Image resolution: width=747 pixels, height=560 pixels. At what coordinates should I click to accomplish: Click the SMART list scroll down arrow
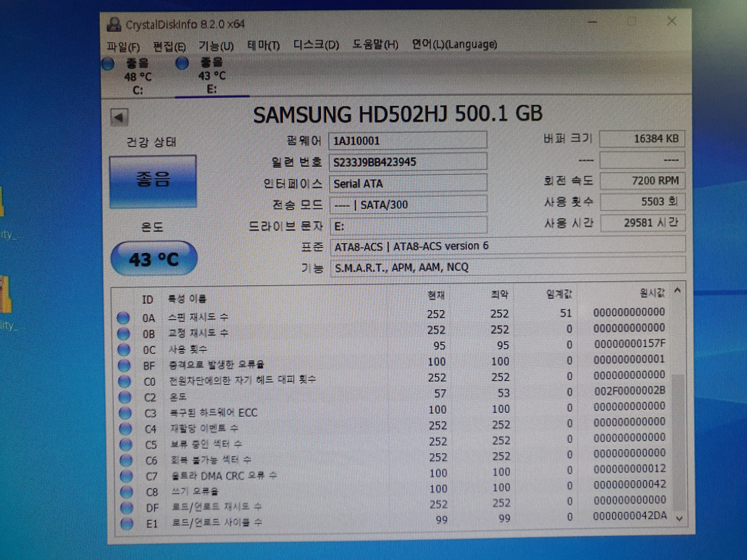pos(679,519)
